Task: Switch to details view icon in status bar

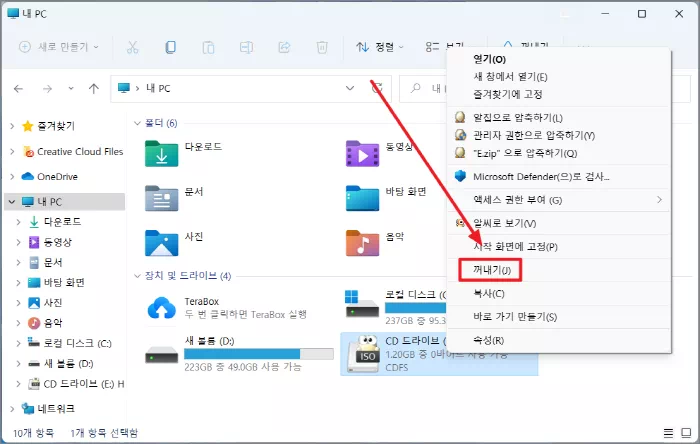Action: click(668, 433)
